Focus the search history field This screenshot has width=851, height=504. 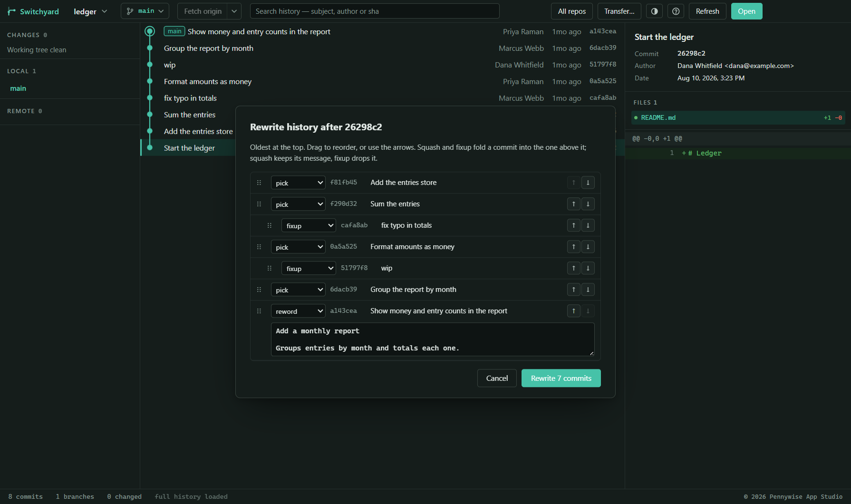375,11
